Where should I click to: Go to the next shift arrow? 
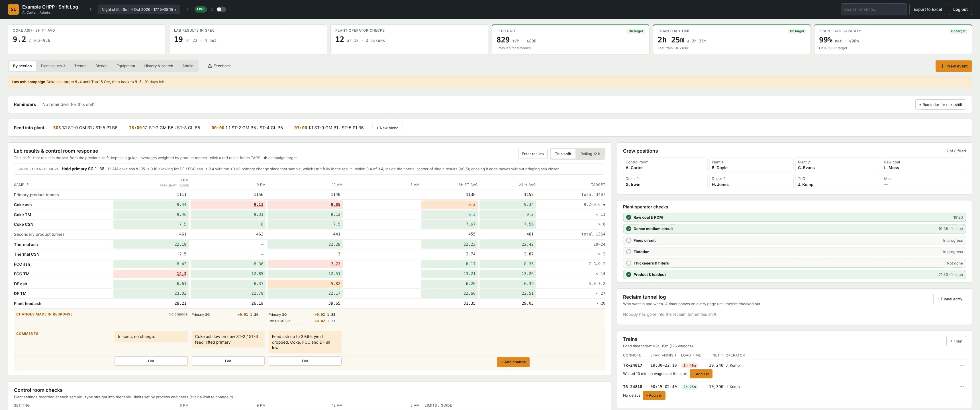point(187,9)
